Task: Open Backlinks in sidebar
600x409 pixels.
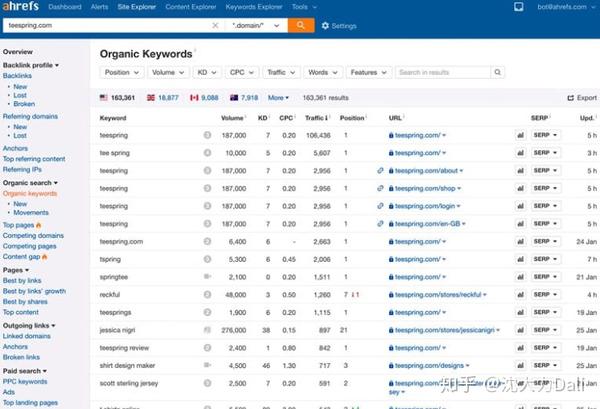Action: tap(17, 76)
